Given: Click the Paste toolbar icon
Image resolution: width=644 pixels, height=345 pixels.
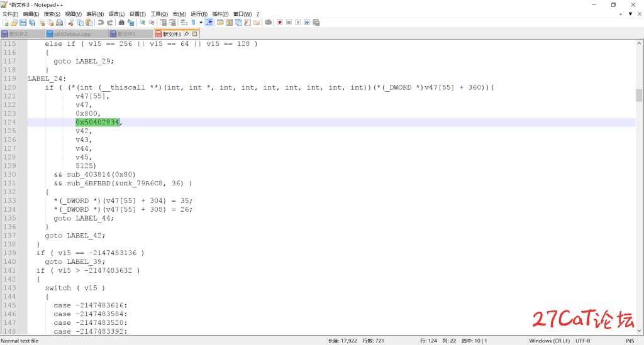Looking at the screenshot, I should 89,23.
